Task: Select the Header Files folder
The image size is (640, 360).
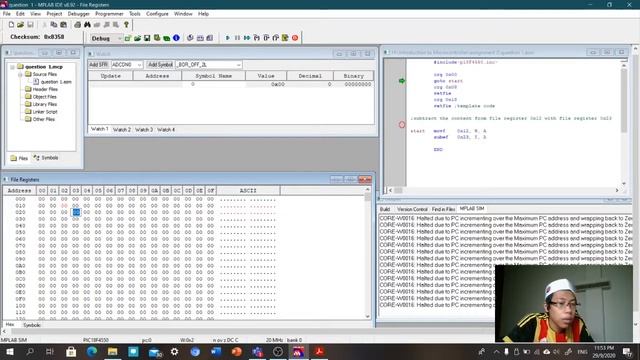Action: coord(42,89)
